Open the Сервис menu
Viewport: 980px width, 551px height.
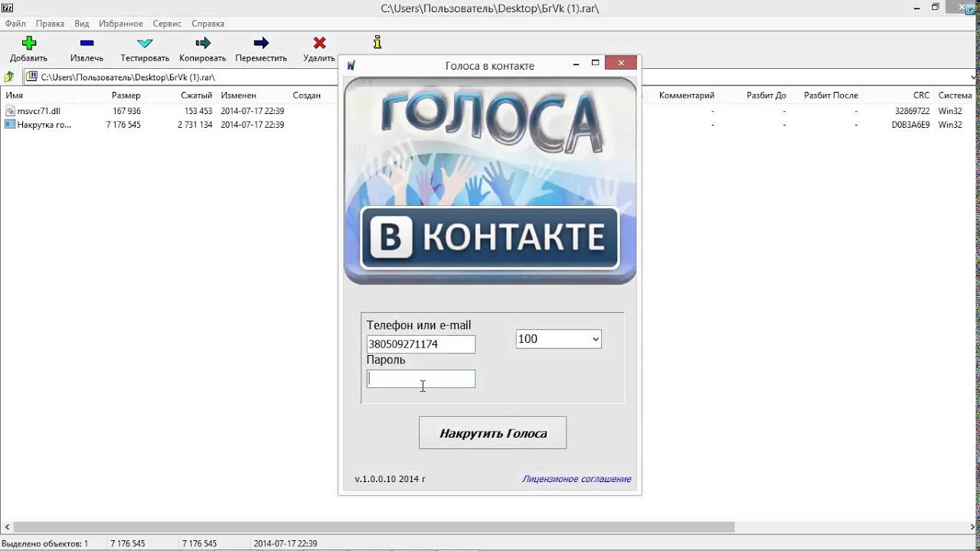[x=167, y=24]
